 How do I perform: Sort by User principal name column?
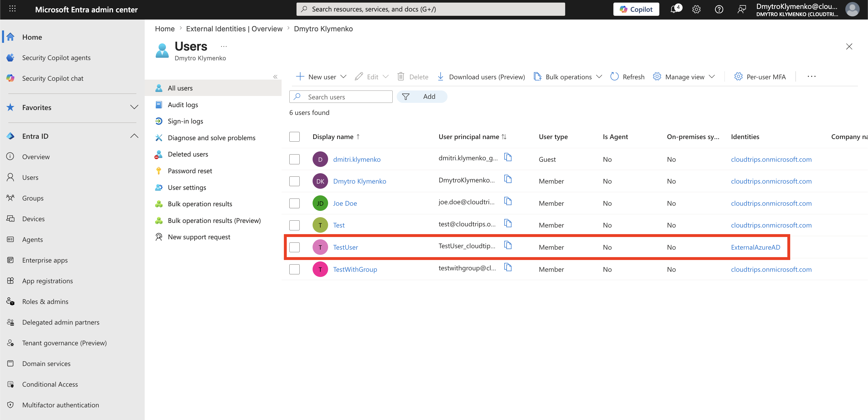[472, 137]
